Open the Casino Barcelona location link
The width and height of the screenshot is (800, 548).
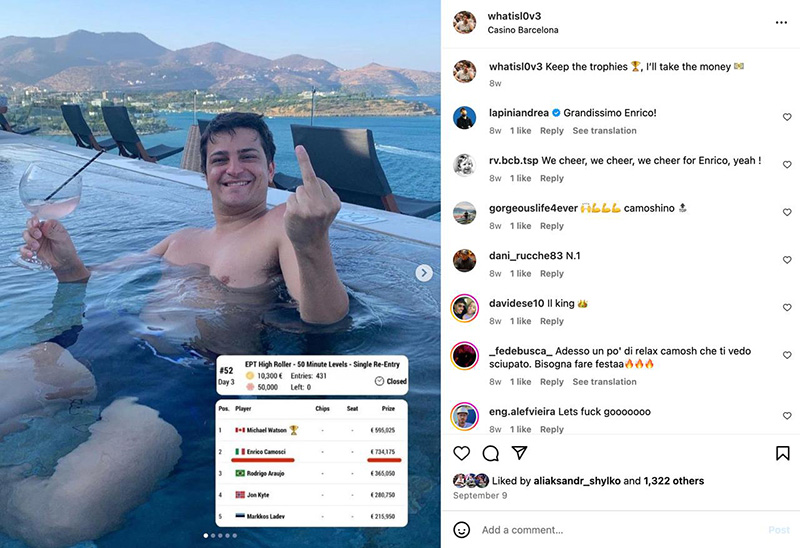click(x=523, y=31)
